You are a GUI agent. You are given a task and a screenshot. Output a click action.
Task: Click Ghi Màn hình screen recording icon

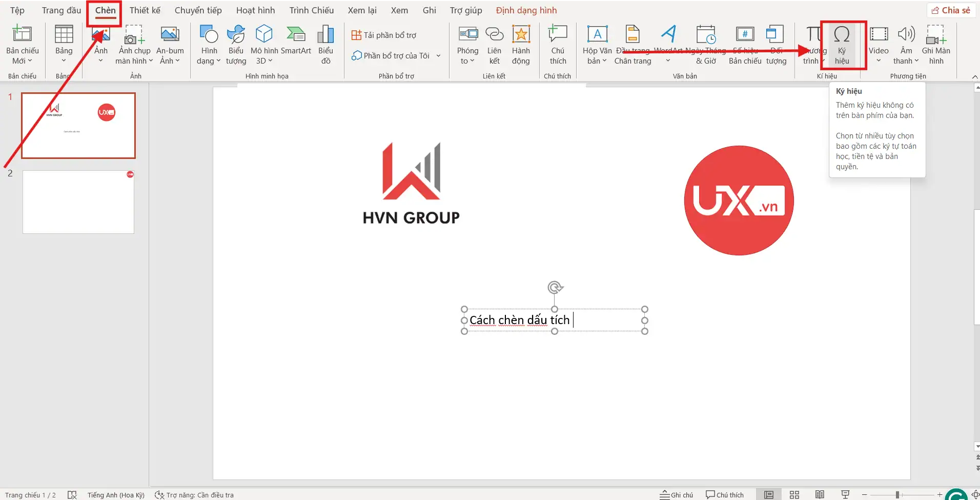(x=936, y=34)
